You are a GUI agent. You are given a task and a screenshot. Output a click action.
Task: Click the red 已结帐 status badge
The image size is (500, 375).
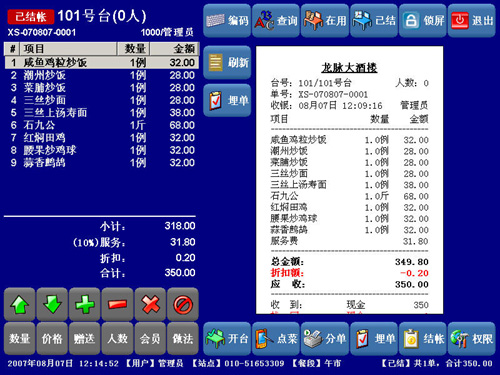click(31, 17)
